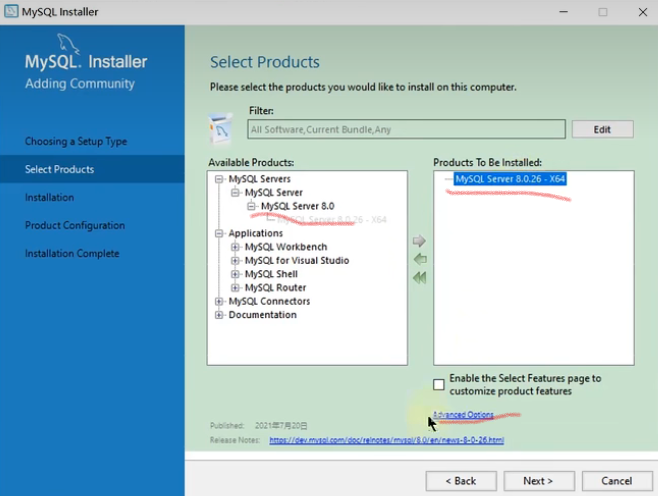Image resolution: width=658 pixels, height=496 pixels.
Task: Go to Choosing a Setup Type step
Action: click(76, 141)
